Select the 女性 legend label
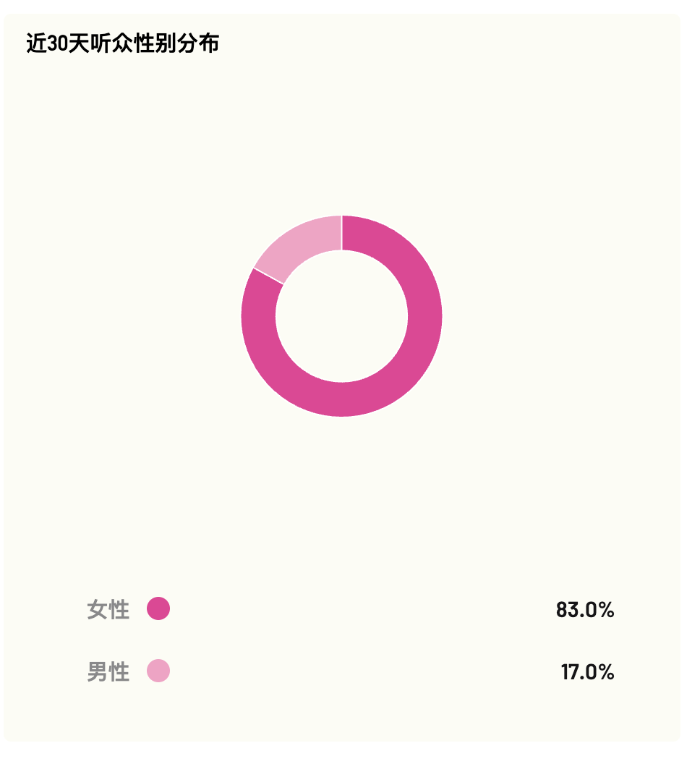 108,610
